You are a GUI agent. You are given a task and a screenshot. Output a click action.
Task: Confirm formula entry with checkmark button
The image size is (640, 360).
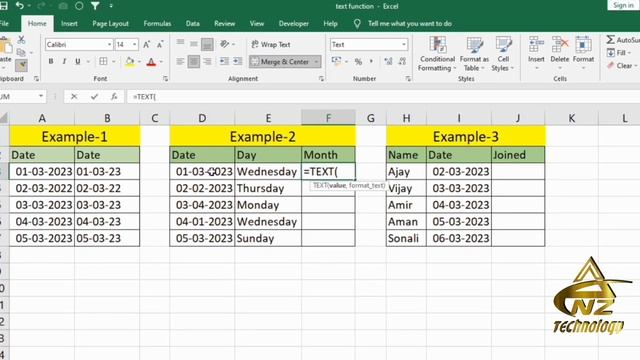point(94,97)
